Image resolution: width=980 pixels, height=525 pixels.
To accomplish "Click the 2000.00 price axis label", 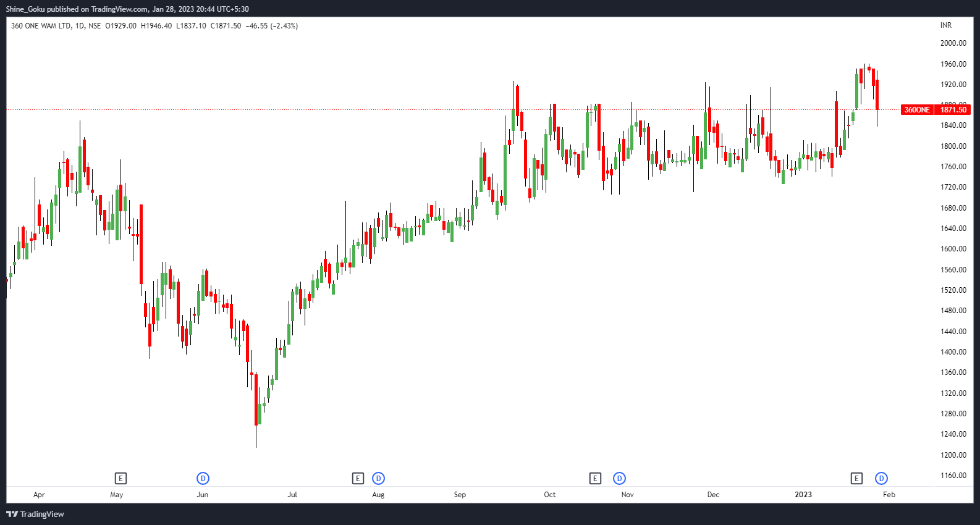I will 953,43.
